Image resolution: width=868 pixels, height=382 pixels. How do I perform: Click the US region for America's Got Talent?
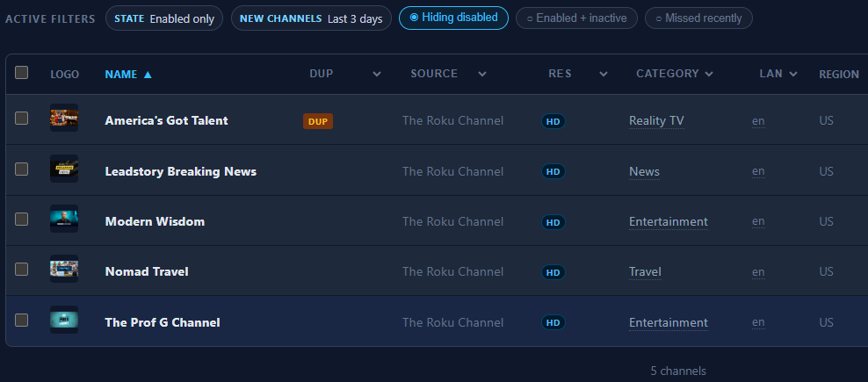click(827, 120)
